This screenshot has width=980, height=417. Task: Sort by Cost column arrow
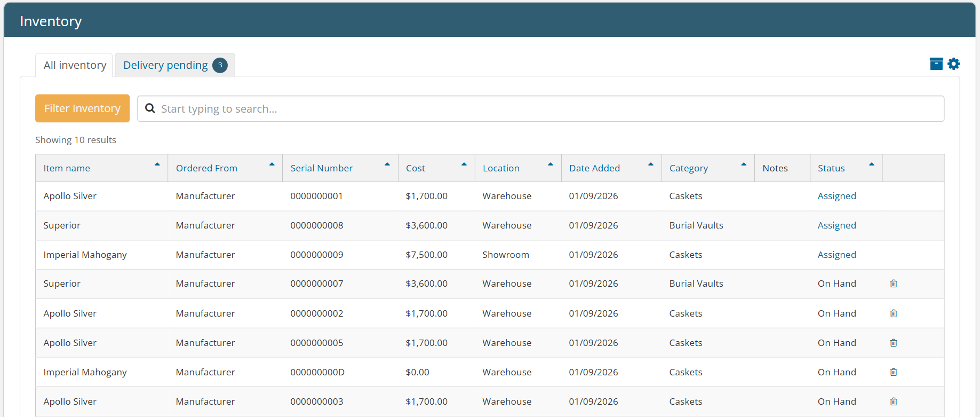coord(464,164)
